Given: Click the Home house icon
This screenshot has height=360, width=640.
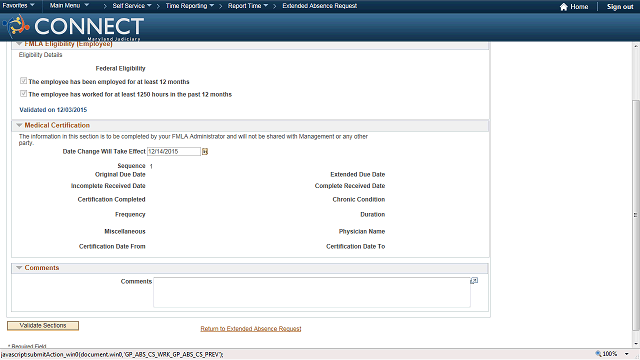Looking at the screenshot, I should (563, 7).
